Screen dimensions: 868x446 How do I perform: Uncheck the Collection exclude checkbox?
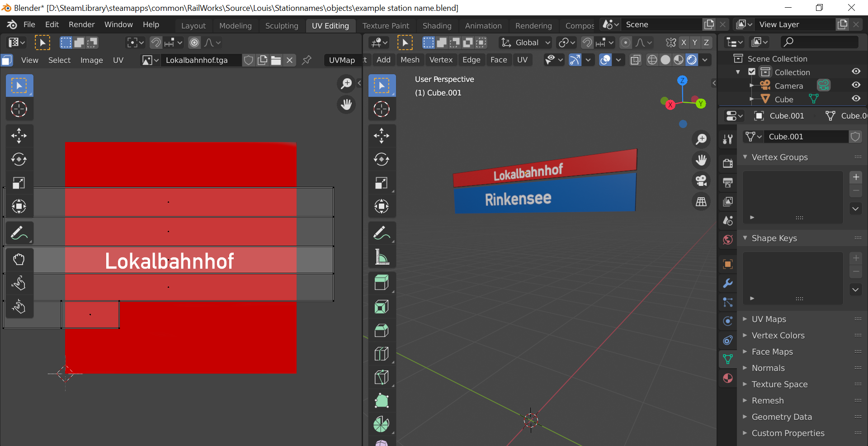coord(752,72)
